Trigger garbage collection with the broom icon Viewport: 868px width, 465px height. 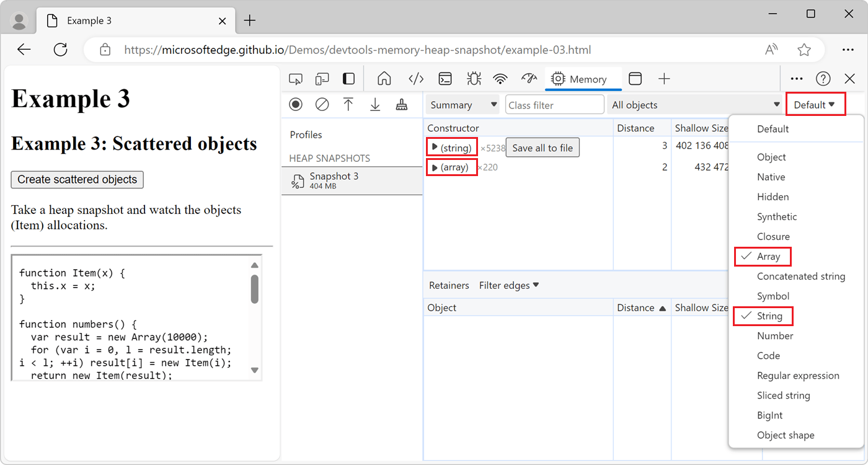tap(401, 104)
